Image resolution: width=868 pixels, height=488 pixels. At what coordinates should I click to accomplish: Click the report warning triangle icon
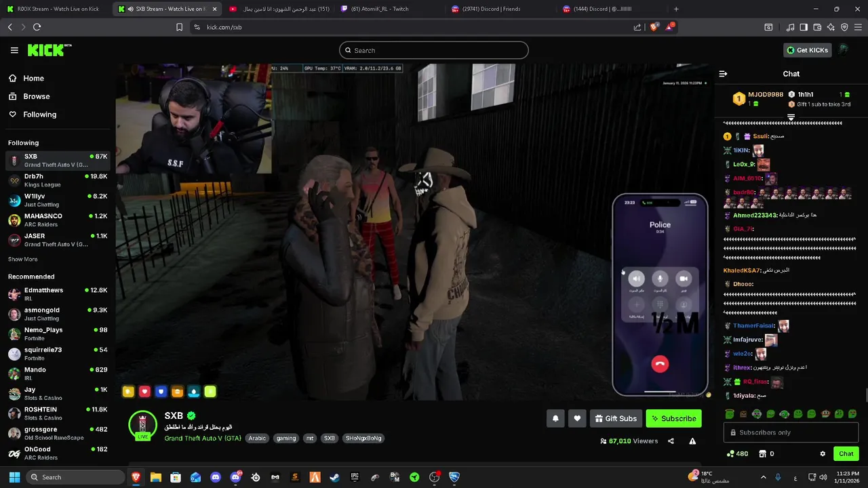click(x=692, y=441)
